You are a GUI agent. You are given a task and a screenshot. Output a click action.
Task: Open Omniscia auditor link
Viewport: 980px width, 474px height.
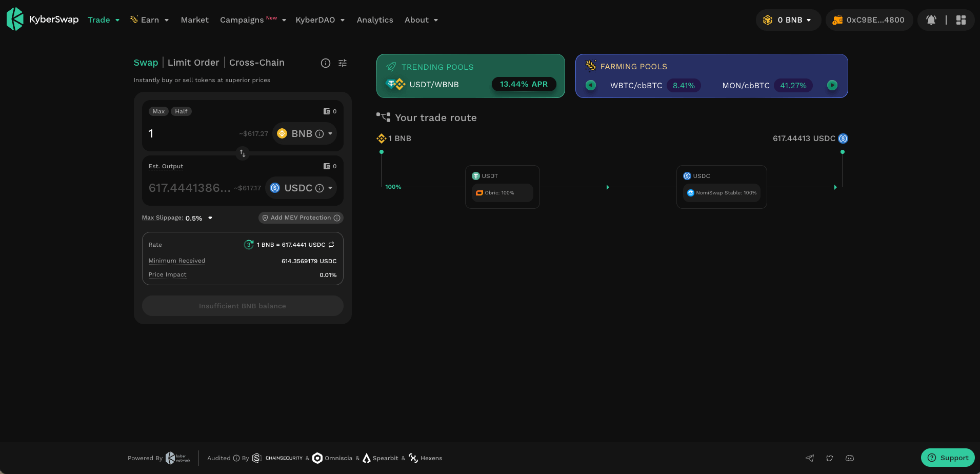point(332,458)
